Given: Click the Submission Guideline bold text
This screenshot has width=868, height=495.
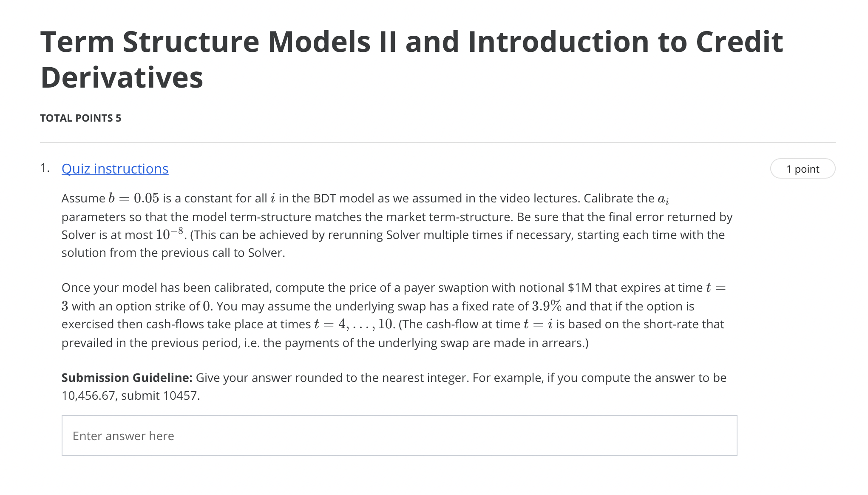Looking at the screenshot, I should tap(128, 377).
